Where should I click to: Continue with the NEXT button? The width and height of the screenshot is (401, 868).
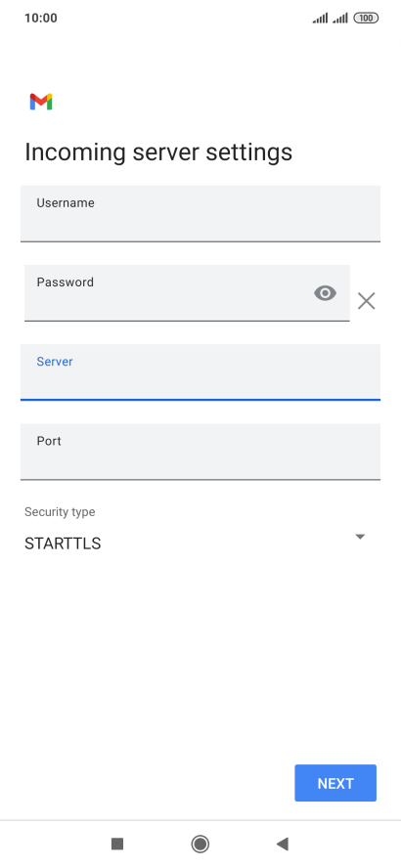coord(335,783)
